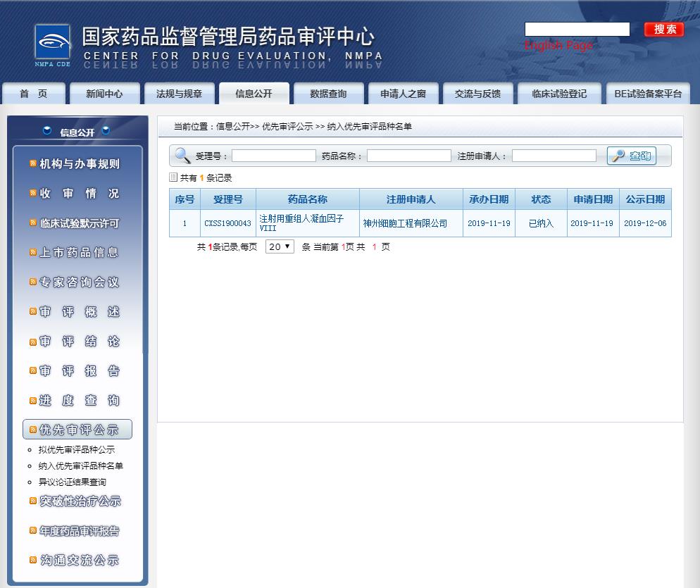This screenshot has height=588, width=700.
Task: Click the 查询 search button
Action: pyautogui.click(x=631, y=156)
